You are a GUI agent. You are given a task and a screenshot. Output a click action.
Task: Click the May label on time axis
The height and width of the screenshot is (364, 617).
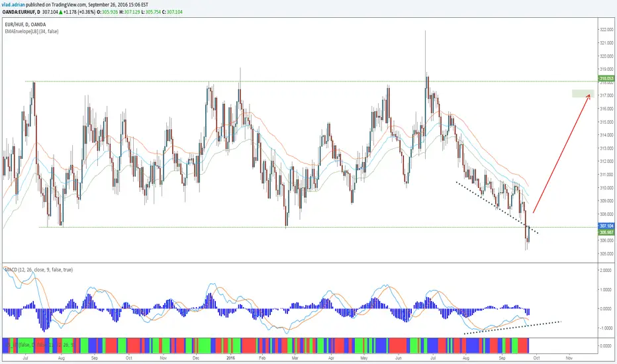[x=364, y=358]
